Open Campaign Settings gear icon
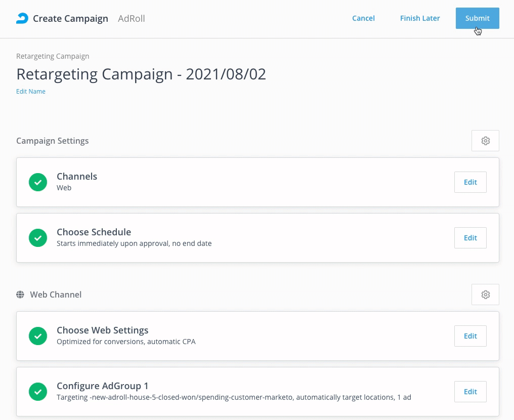The height and width of the screenshot is (420, 514). 485,141
